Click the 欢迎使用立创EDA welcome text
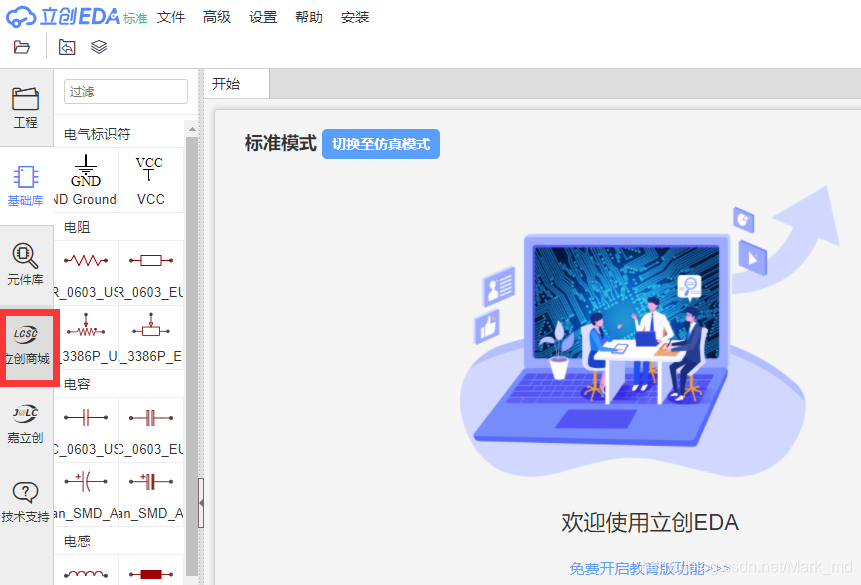This screenshot has width=861, height=585. click(650, 522)
